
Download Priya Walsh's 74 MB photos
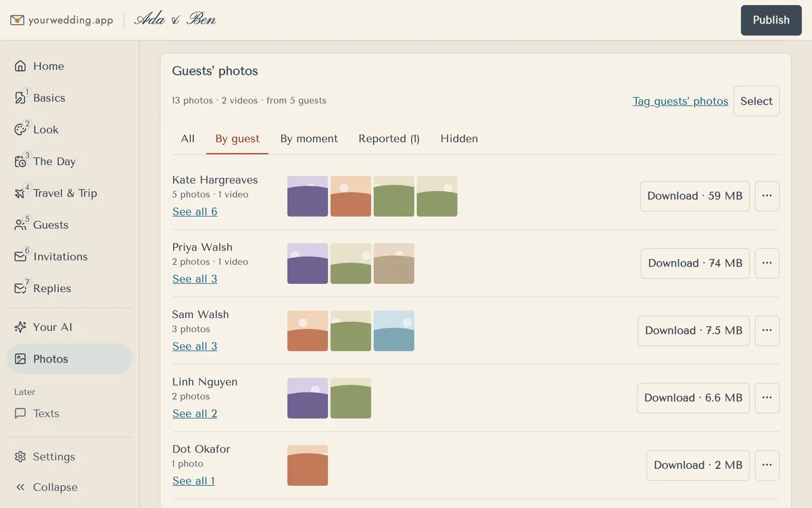(x=695, y=263)
